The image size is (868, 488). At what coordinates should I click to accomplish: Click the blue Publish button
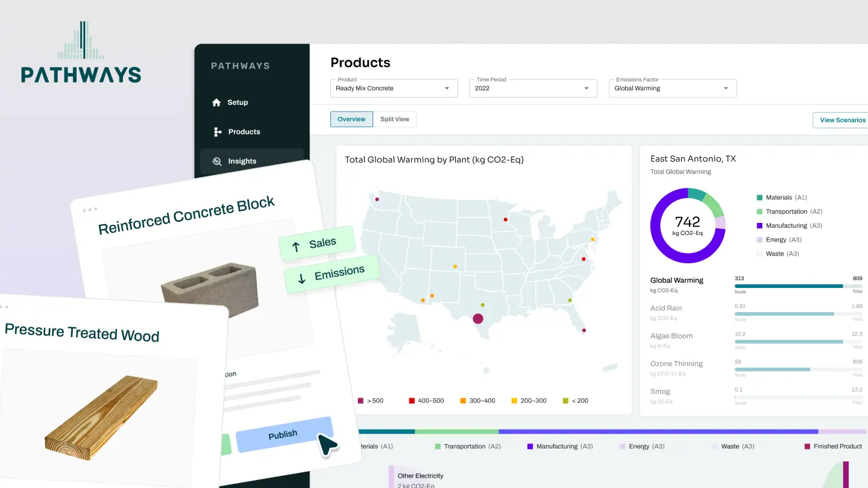tap(283, 434)
